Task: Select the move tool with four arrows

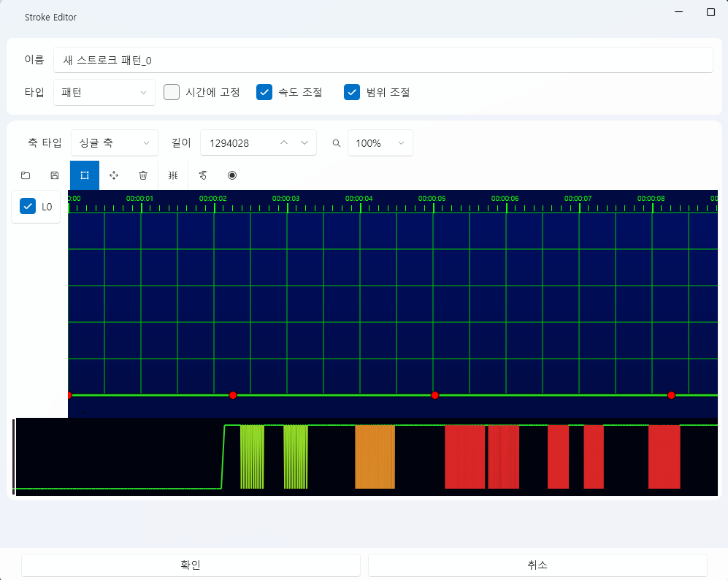Action: click(x=114, y=175)
